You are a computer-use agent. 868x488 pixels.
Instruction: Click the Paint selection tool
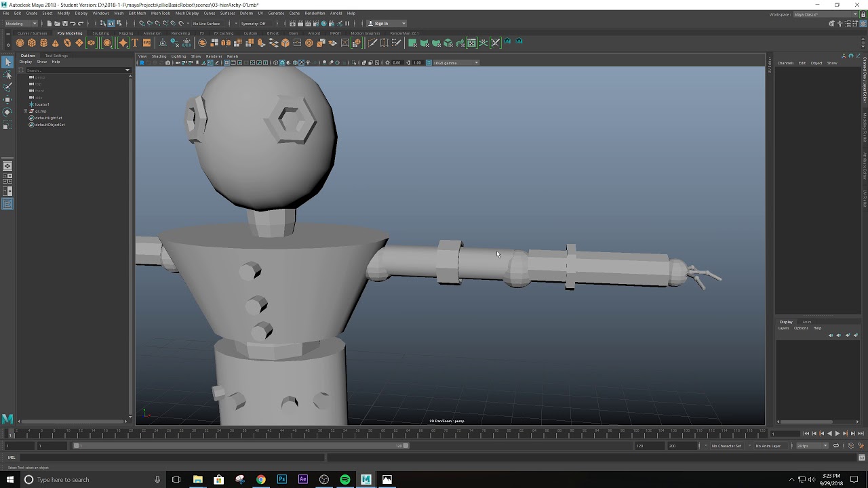(7, 87)
